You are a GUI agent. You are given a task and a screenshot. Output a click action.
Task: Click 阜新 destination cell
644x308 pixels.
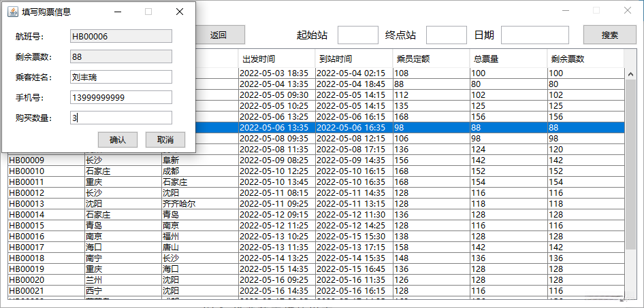click(x=199, y=160)
